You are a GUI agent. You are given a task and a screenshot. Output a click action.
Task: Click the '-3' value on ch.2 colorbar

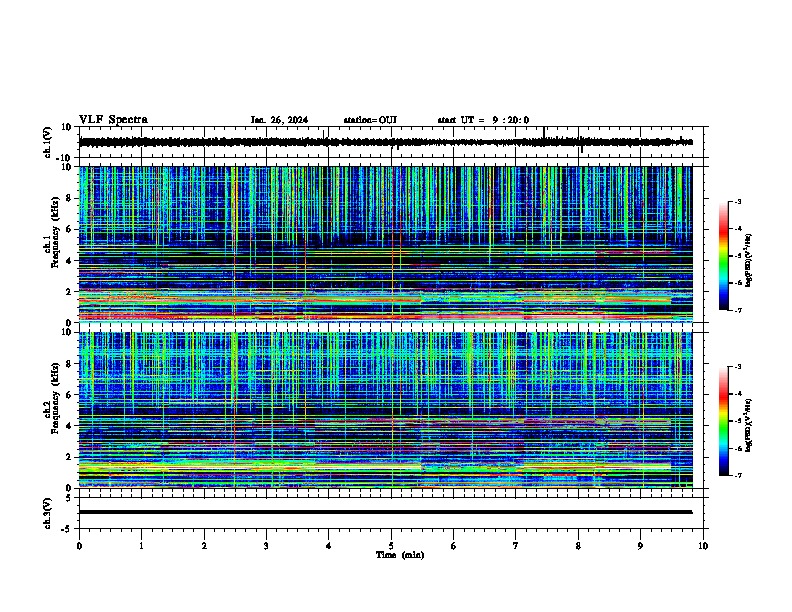pyautogui.click(x=737, y=367)
